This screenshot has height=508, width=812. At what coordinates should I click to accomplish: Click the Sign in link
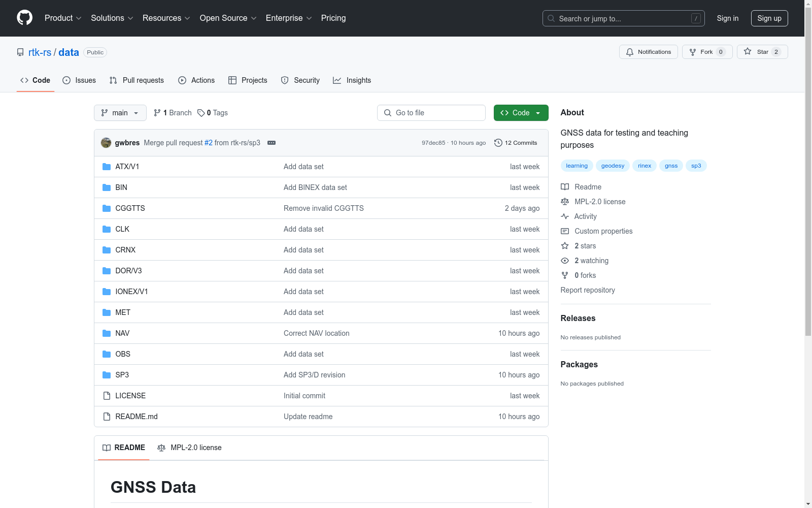[x=728, y=18]
